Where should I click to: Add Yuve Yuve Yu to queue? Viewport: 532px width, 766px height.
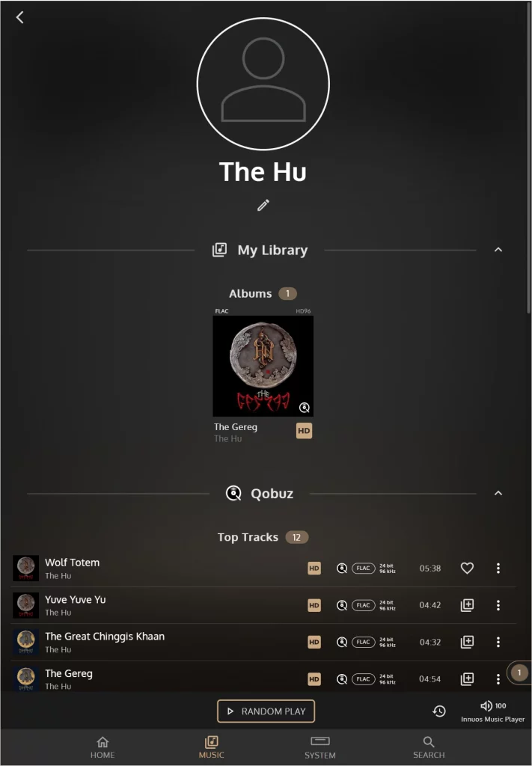(467, 605)
